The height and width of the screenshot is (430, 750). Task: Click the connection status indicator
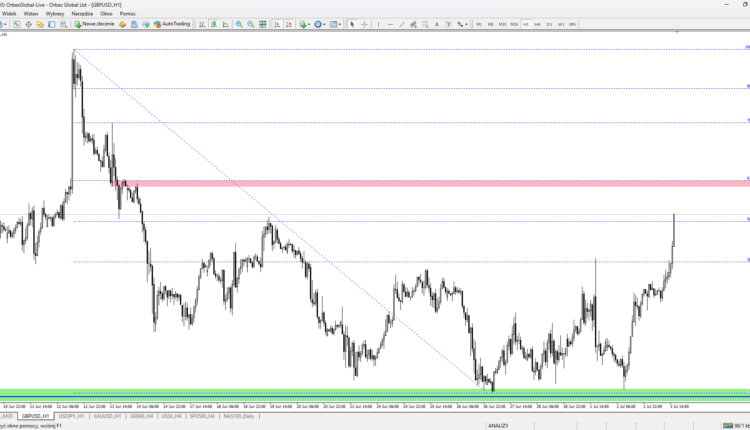pyautogui.click(x=736, y=426)
